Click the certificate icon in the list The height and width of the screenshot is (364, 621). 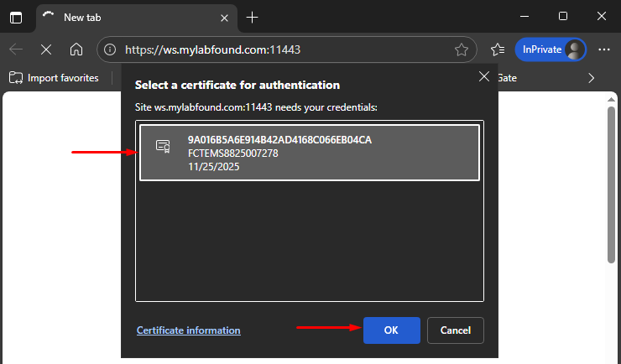[x=163, y=147]
